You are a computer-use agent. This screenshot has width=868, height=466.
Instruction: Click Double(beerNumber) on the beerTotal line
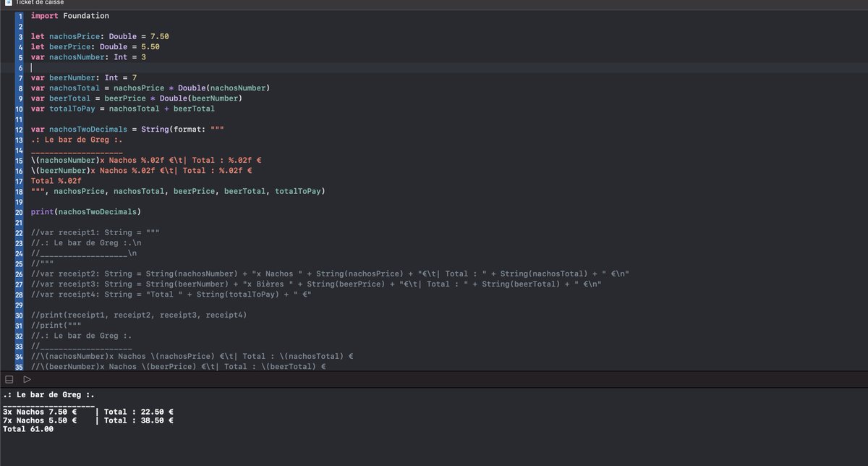(x=201, y=98)
